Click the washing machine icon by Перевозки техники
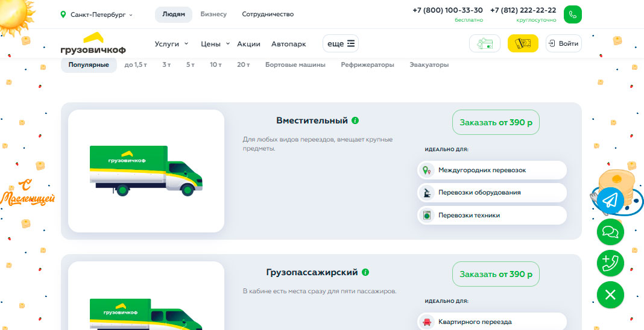This screenshot has height=330, width=644. click(427, 215)
